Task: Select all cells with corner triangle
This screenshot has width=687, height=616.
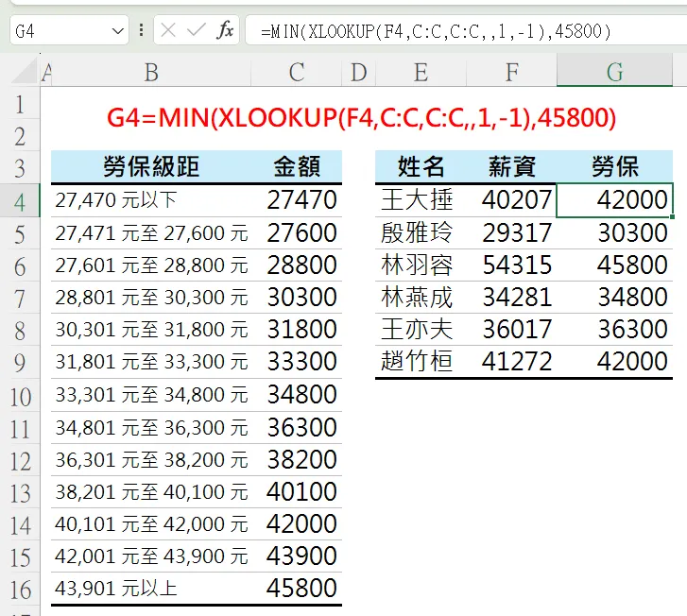Action: [25, 71]
